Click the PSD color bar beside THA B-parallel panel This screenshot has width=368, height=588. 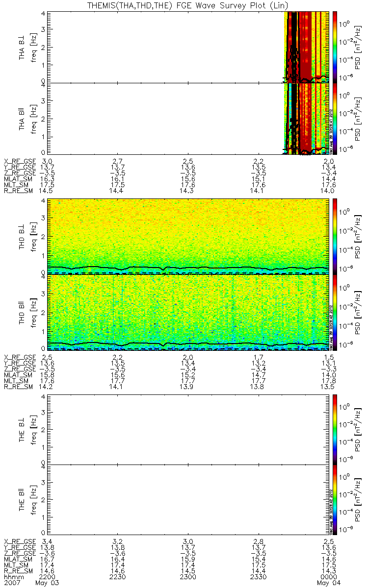point(335,118)
